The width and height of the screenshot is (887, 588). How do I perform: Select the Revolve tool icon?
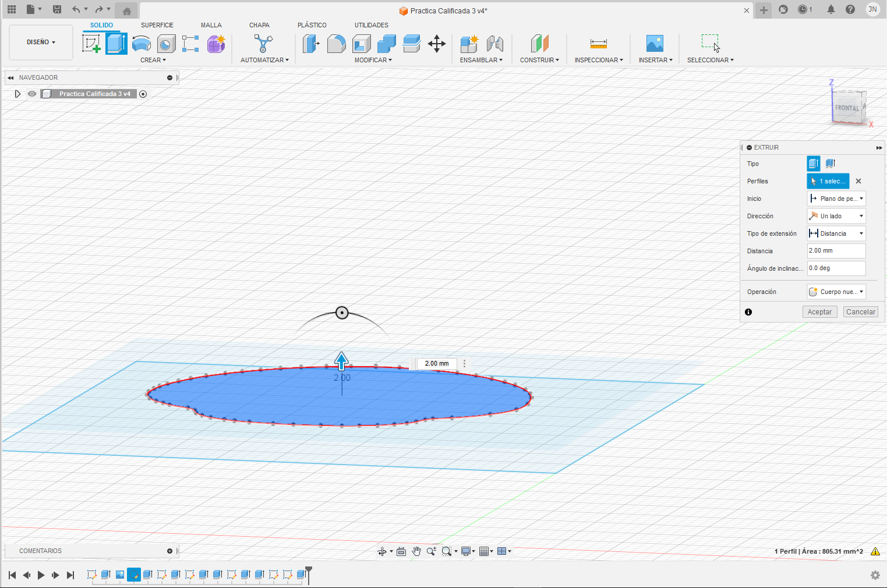pyautogui.click(x=142, y=44)
